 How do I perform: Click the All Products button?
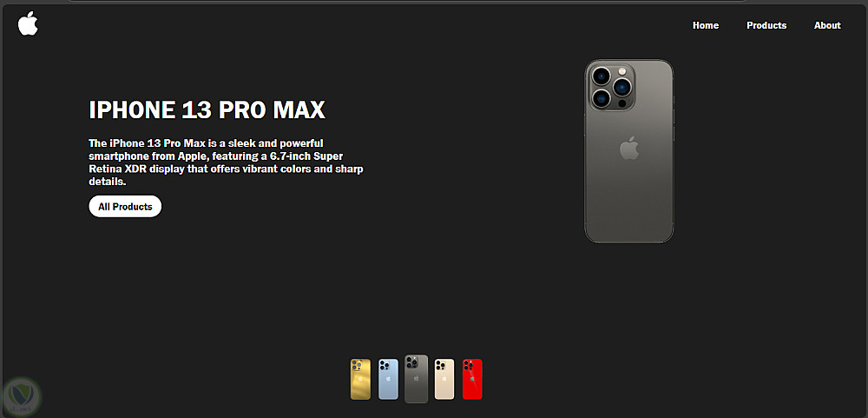coord(125,206)
